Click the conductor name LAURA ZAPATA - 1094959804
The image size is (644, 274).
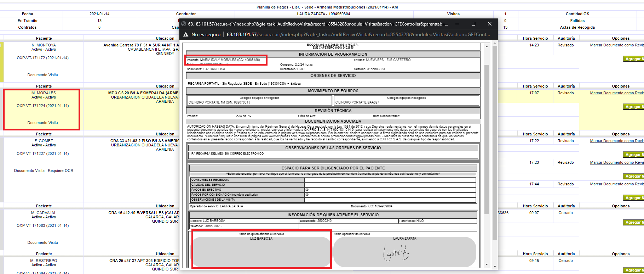323,14
